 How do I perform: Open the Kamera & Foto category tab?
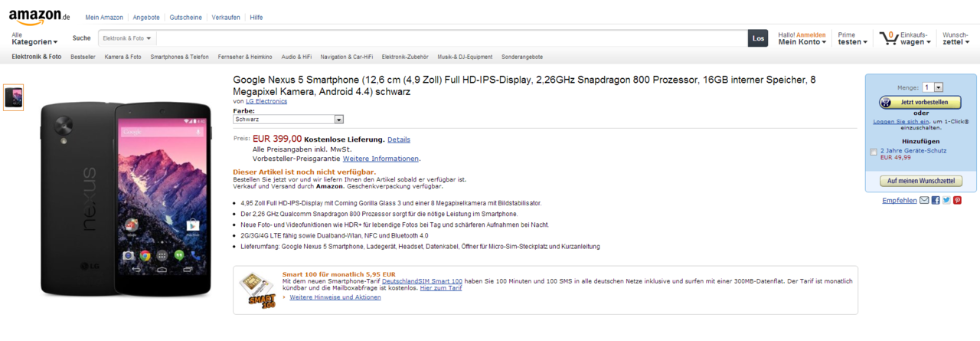(x=122, y=57)
